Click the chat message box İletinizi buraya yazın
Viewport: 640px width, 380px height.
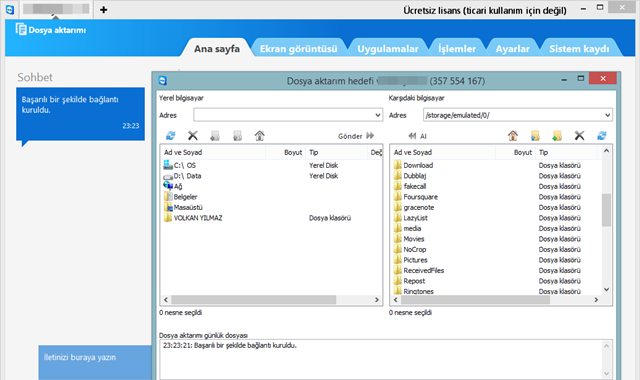click(x=95, y=362)
